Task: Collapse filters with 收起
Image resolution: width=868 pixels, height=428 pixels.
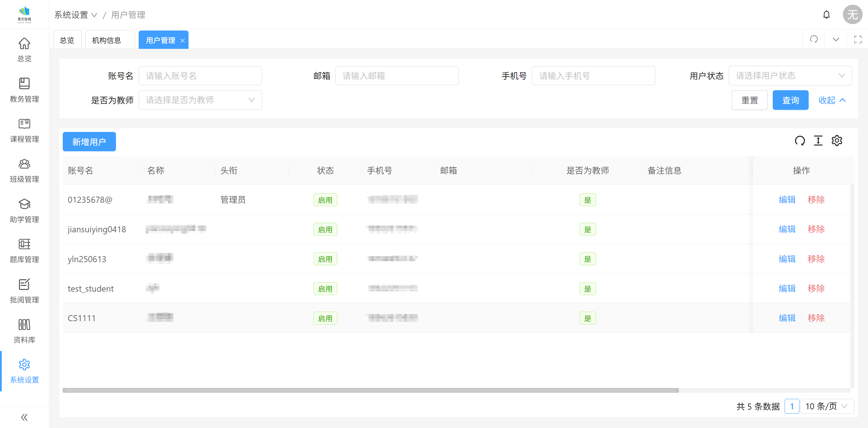Action: 832,100
